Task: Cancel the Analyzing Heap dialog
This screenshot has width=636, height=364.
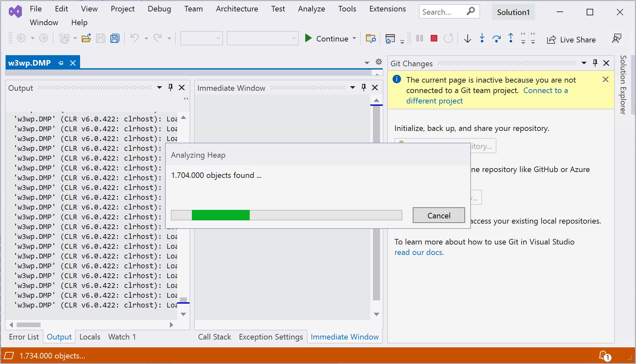Action: pos(439,215)
